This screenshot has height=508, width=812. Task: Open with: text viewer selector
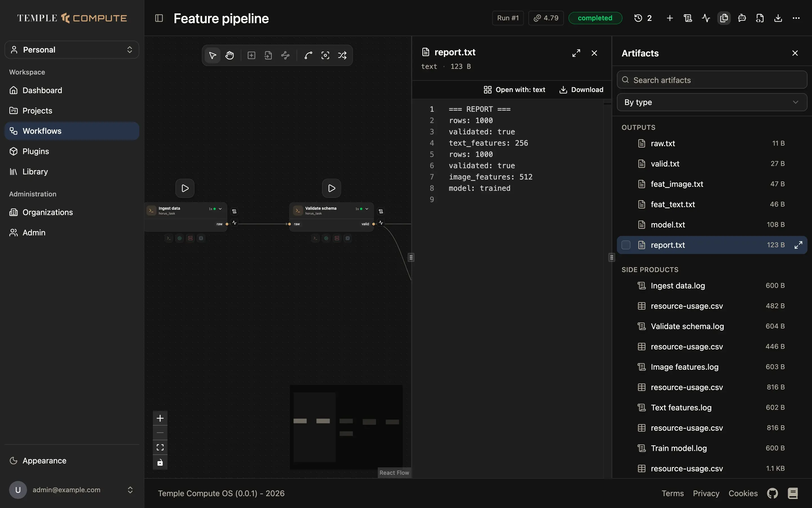pos(514,90)
